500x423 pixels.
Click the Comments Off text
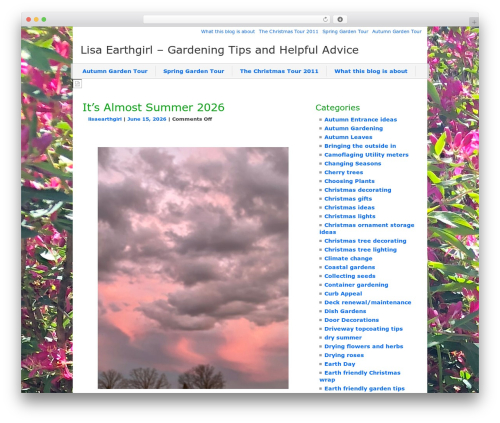(x=192, y=119)
